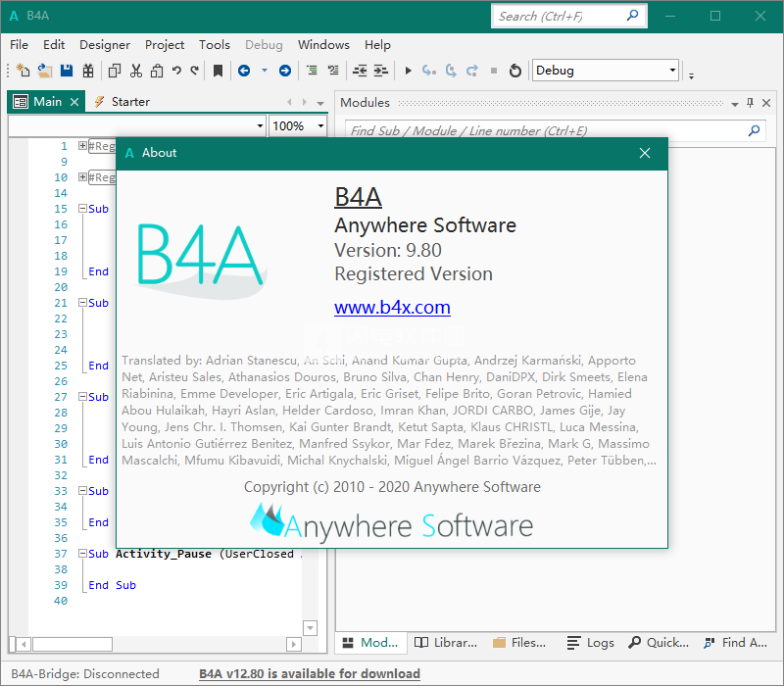Click the New project toolbar icon
This screenshot has width=784, height=686.
tap(23, 71)
